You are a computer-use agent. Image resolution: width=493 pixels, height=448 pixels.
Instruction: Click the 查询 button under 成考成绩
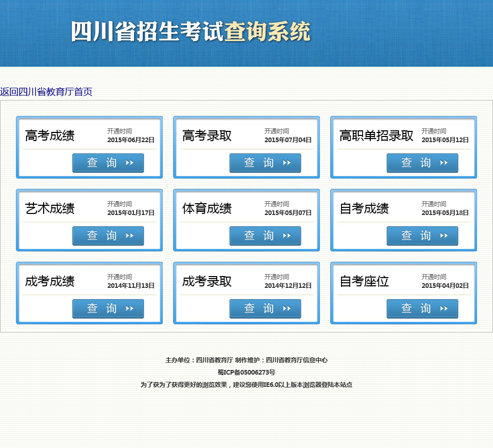(108, 308)
